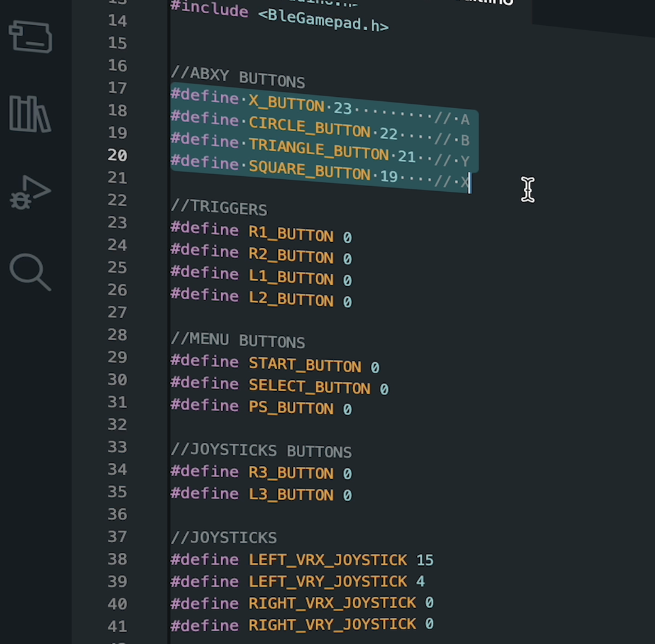
Task: Click the PS_BUTTON define line
Action: tap(261, 407)
